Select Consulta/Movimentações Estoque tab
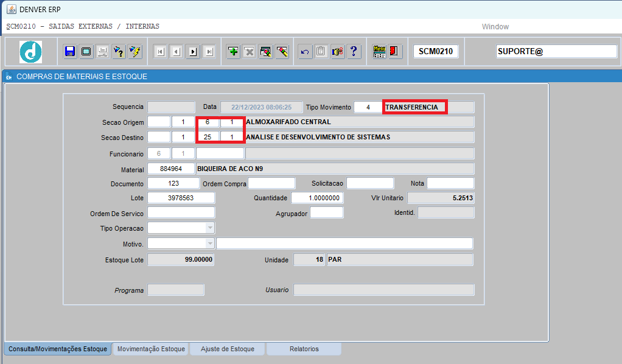The width and height of the screenshot is (622, 364). (x=58, y=349)
